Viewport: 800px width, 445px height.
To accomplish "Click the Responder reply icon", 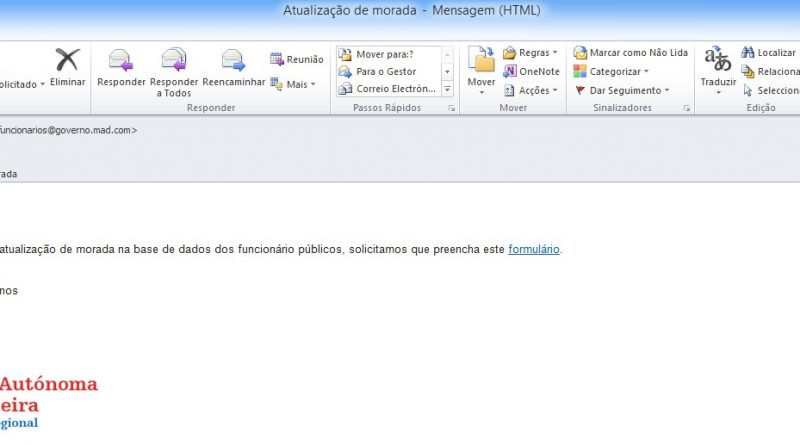I will (x=121, y=60).
